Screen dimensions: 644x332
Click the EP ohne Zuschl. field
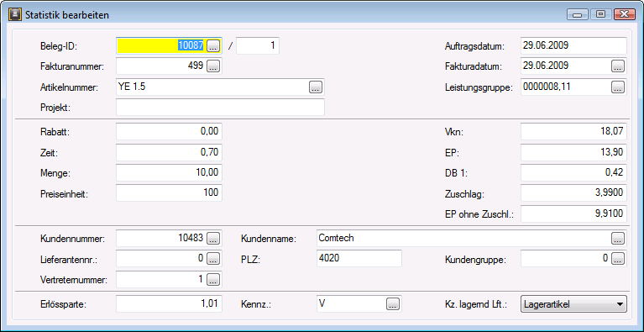pos(573,213)
